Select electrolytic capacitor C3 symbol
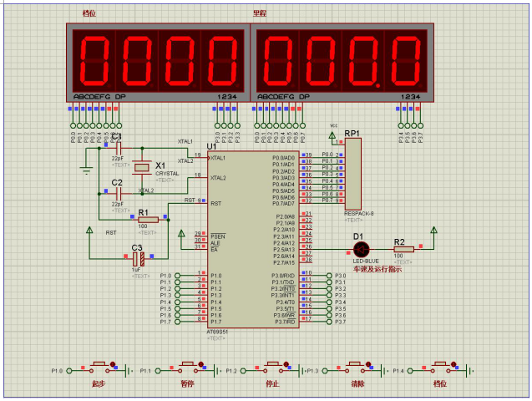 (x=139, y=259)
